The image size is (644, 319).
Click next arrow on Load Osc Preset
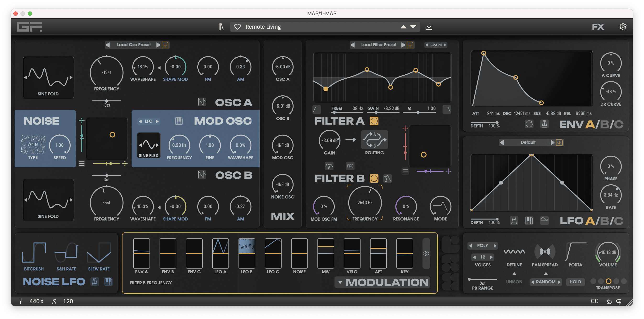[158, 45]
